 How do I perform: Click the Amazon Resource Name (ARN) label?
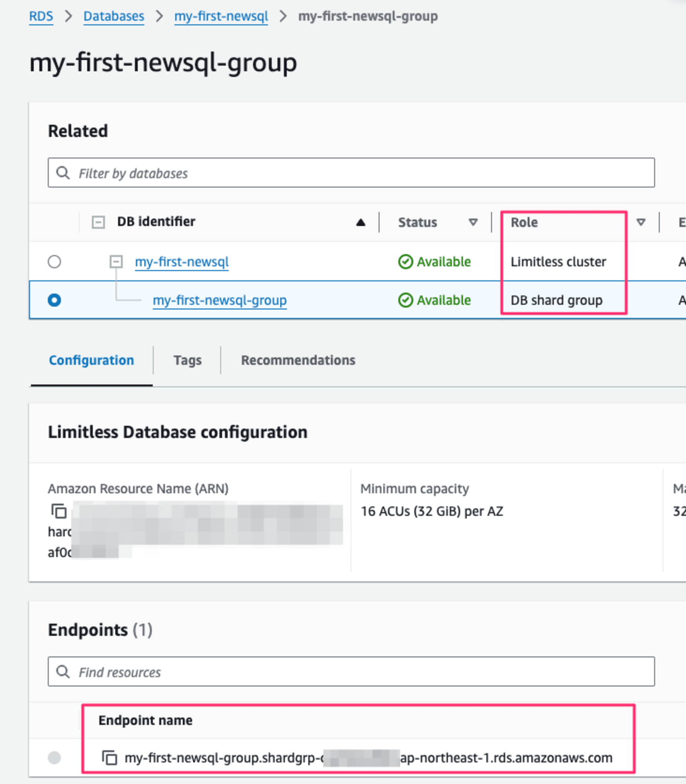click(138, 488)
